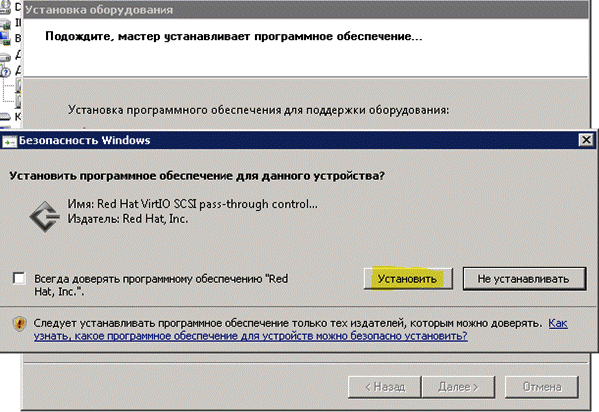Click the Установка оборудования title bar
Image resolution: width=599 pixels, height=412 pixels.
(306, 10)
